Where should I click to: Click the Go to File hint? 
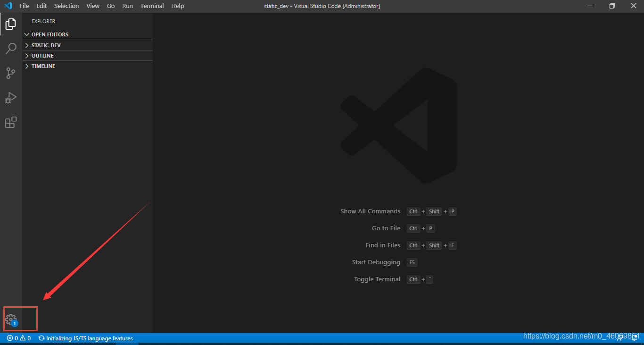click(x=386, y=228)
